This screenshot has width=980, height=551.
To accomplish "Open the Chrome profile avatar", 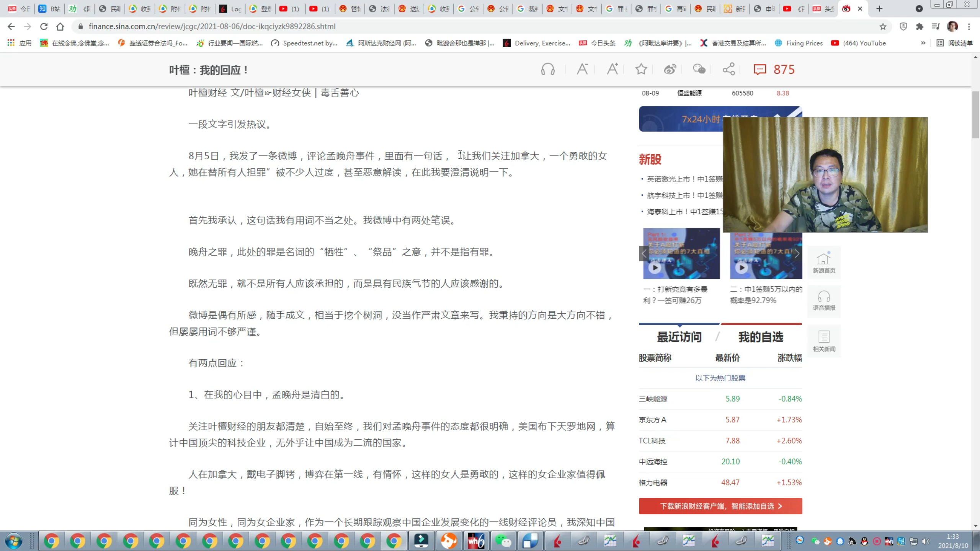I will click(x=952, y=26).
